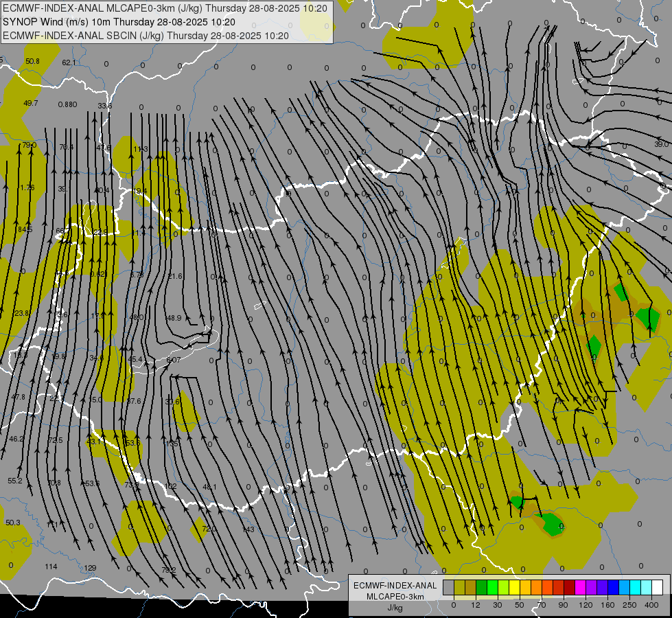Click the map value 43.1
This screenshot has height=618, width=672.
point(94,442)
